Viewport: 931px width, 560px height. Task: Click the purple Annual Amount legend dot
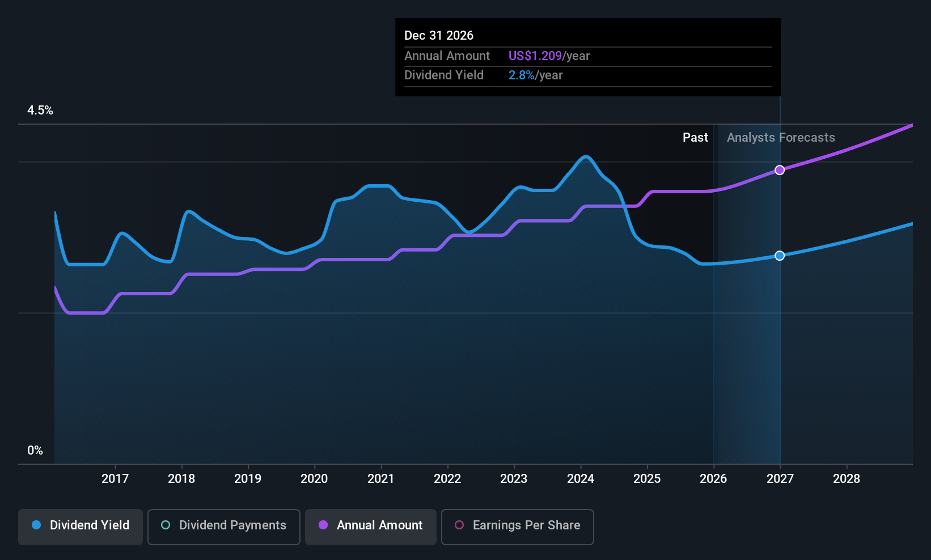(323, 525)
